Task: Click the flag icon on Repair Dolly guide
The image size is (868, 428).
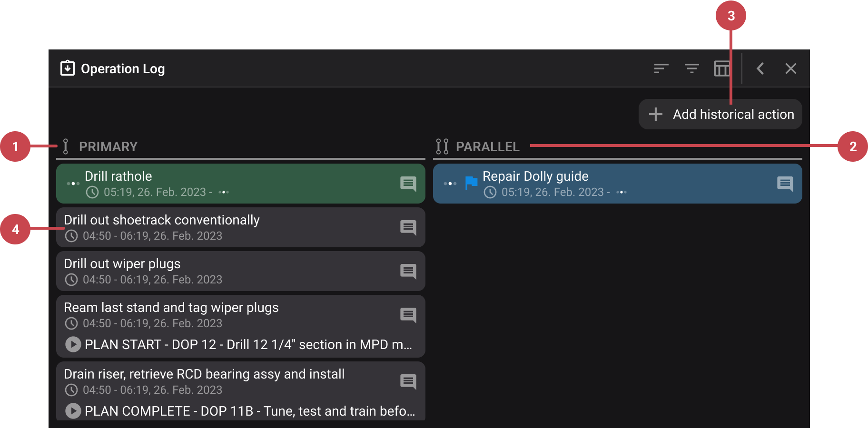Action: click(471, 184)
